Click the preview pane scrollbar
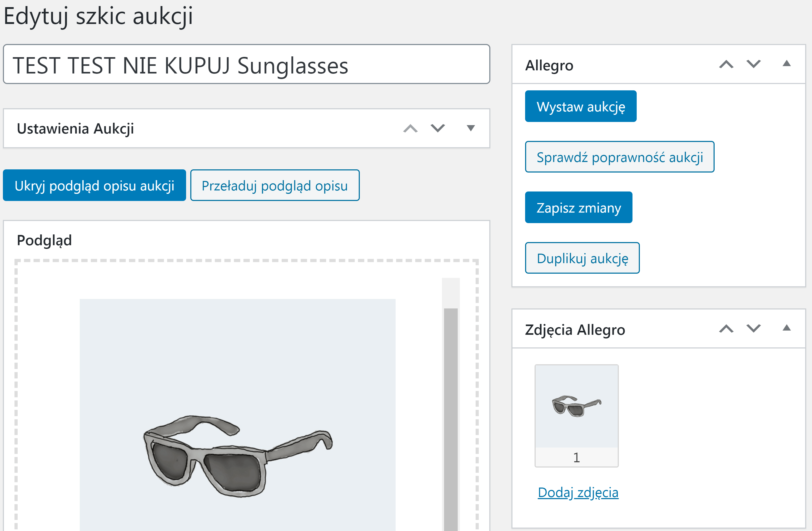This screenshot has height=531, width=812. pos(451,419)
